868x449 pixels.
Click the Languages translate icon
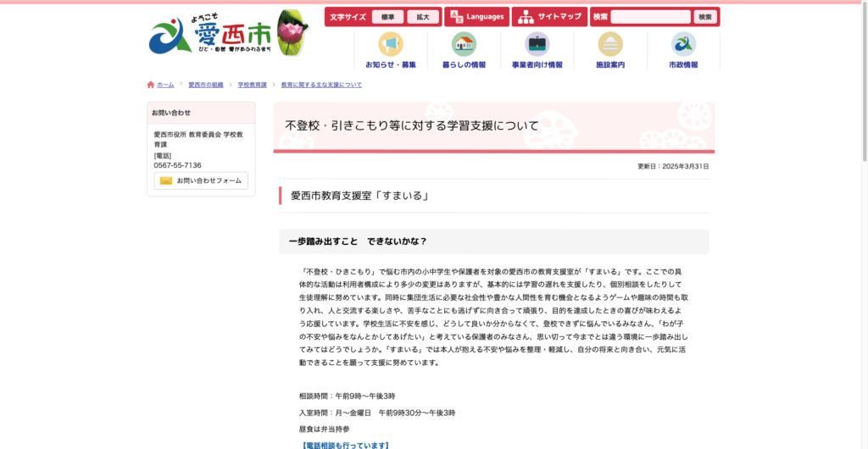pos(457,17)
